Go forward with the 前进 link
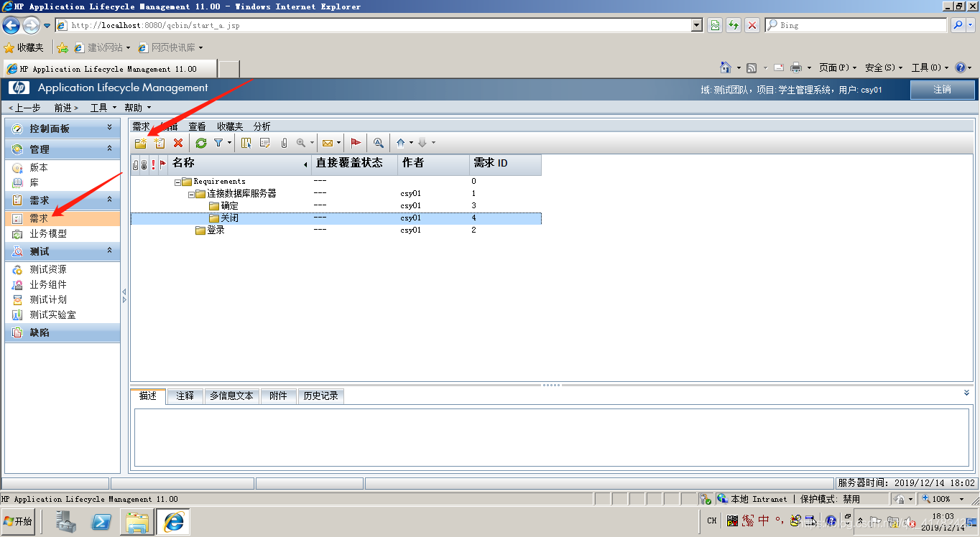 (66, 108)
